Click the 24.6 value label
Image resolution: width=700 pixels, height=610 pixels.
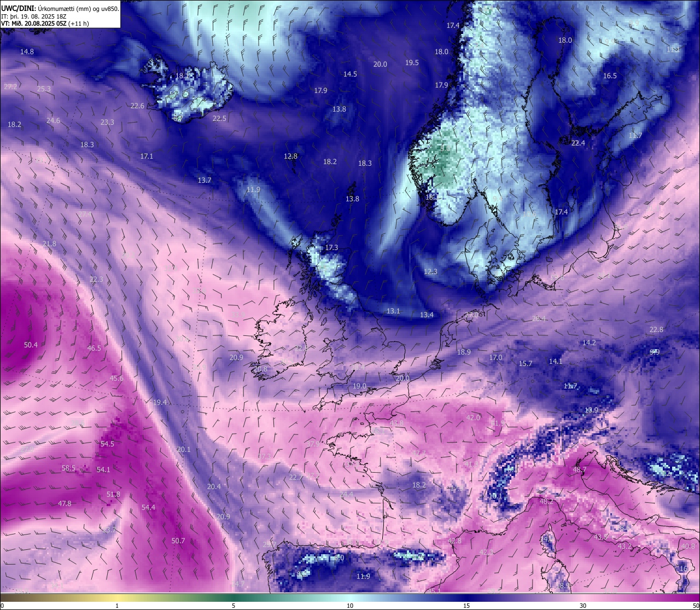coord(53,121)
